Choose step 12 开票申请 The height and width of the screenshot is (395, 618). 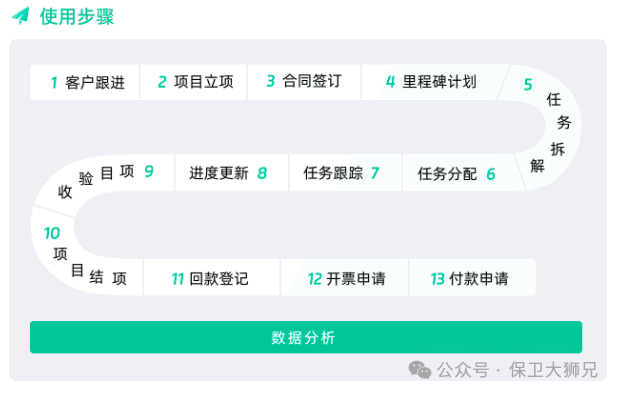tap(345, 278)
